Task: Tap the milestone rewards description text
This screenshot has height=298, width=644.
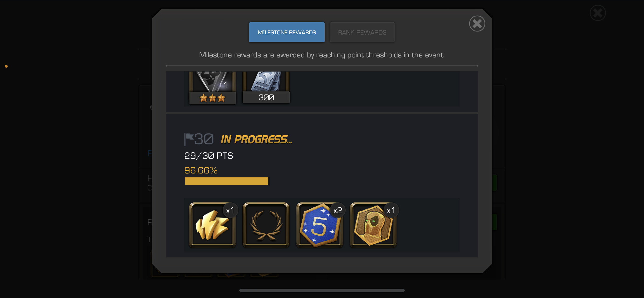Action: pos(322,55)
